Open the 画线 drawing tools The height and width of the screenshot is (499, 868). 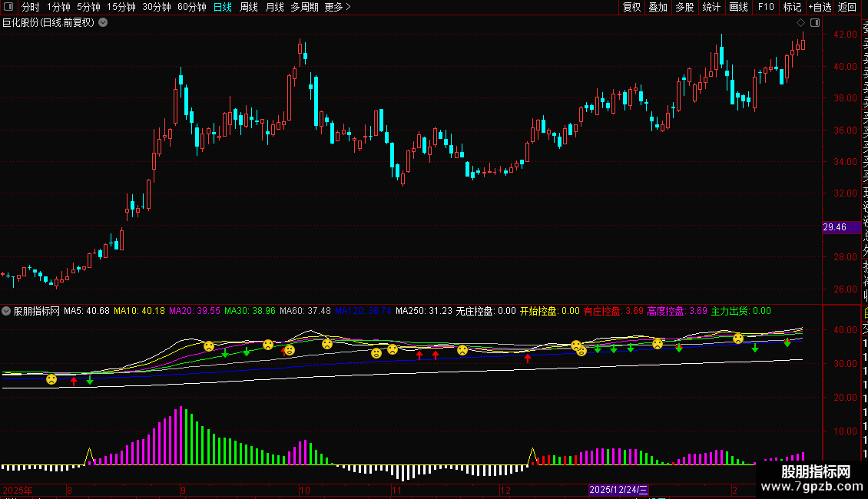tap(738, 8)
